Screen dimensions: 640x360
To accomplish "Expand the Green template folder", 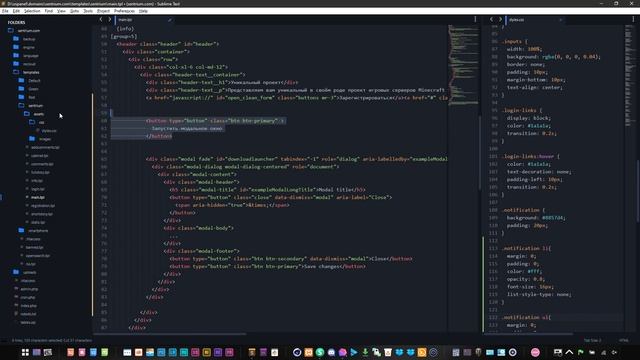I will (29, 89).
